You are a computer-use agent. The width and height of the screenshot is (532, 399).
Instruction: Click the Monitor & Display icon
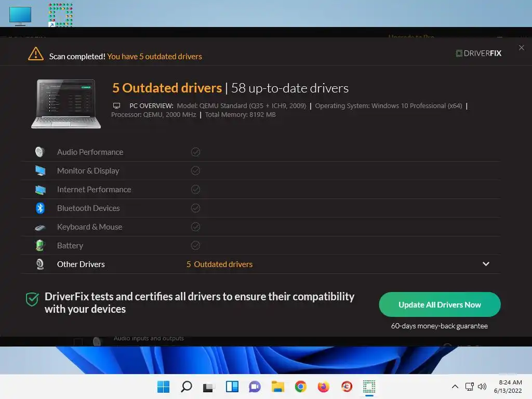pyautogui.click(x=40, y=170)
